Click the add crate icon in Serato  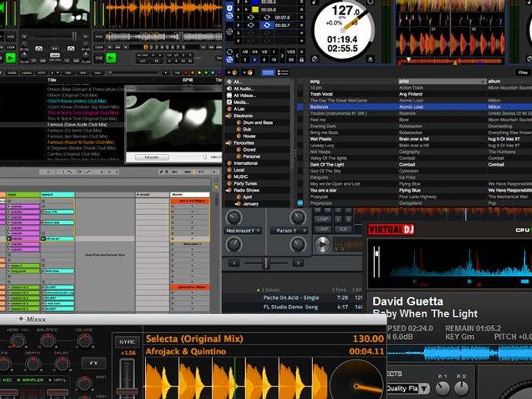pos(233,72)
